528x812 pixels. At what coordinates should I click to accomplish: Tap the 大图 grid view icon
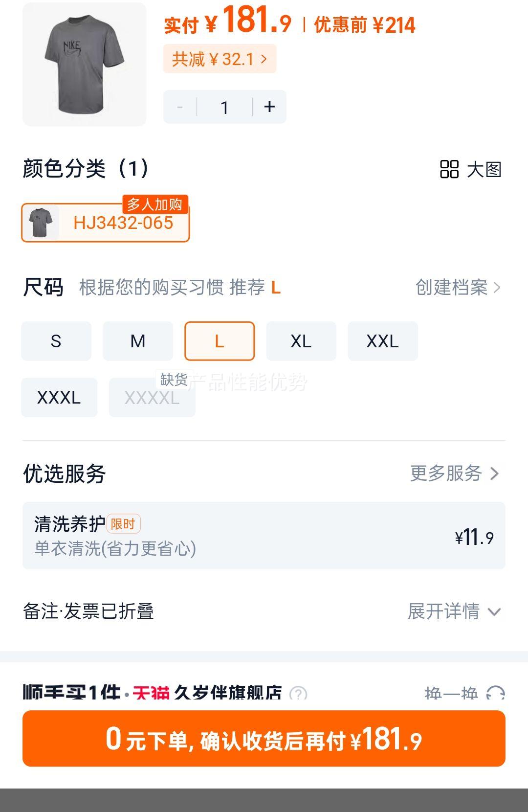click(449, 169)
